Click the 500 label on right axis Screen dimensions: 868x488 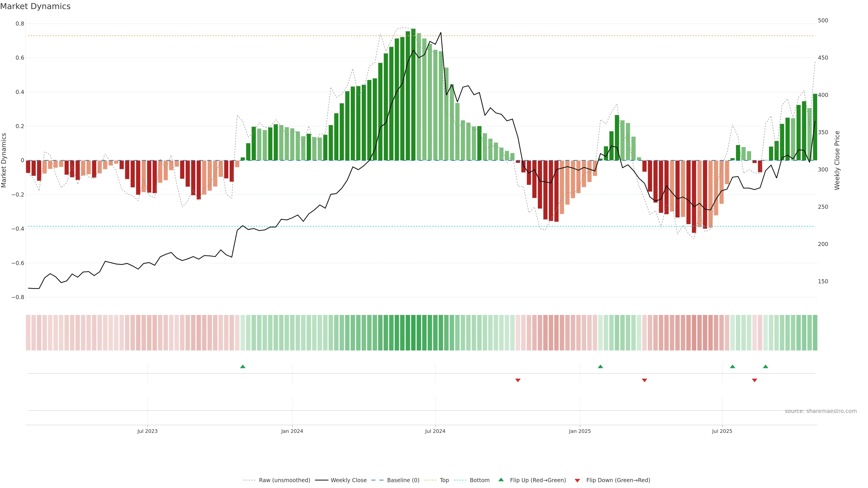click(823, 21)
